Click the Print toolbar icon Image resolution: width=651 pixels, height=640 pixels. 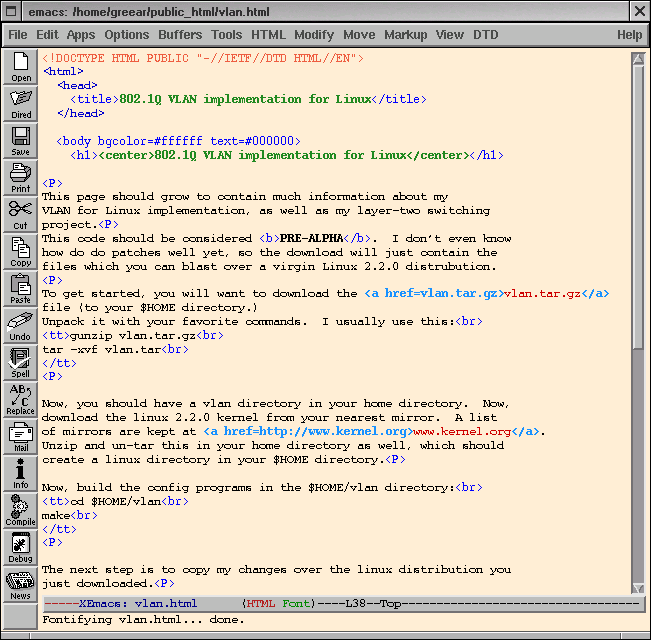tap(21, 178)
